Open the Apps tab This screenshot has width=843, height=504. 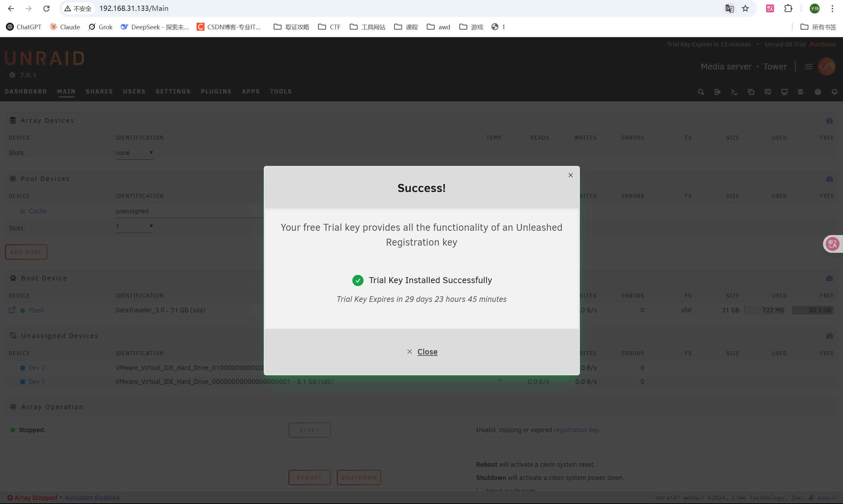tap(251, 92)
